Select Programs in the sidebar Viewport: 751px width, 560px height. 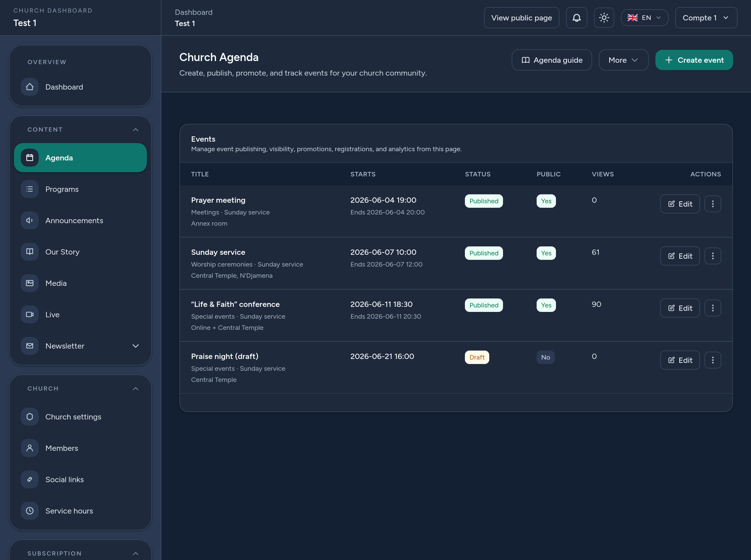click(80, 189)
